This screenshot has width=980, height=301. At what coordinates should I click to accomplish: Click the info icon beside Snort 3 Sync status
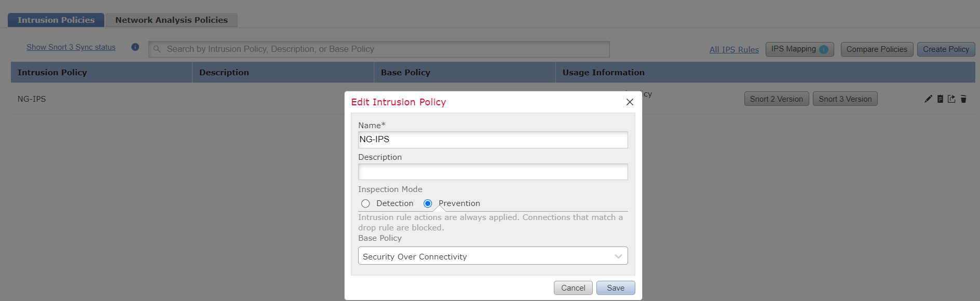click(135, 47)
